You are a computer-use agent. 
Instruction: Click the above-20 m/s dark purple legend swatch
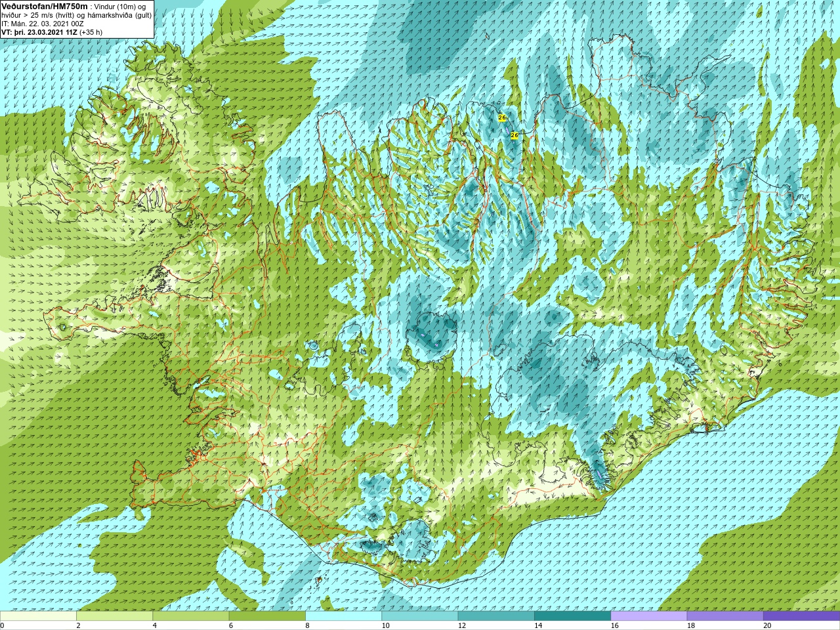(x=801, y=616)
